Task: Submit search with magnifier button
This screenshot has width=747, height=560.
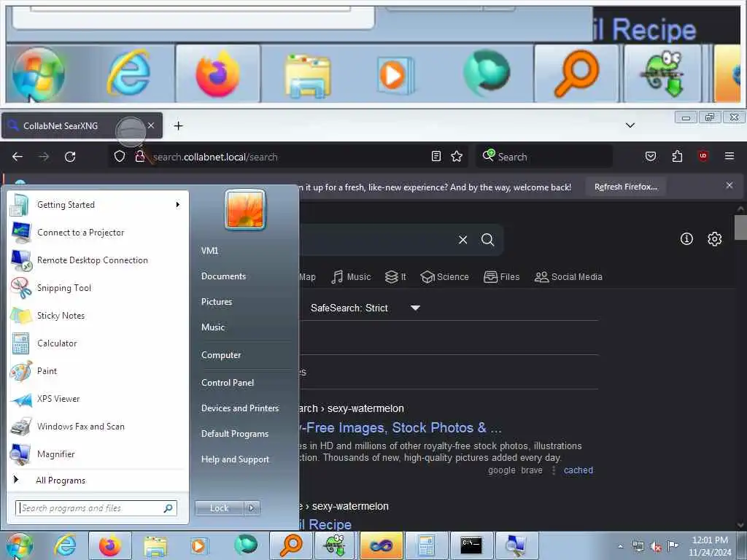Action: [x=487, y=239]
